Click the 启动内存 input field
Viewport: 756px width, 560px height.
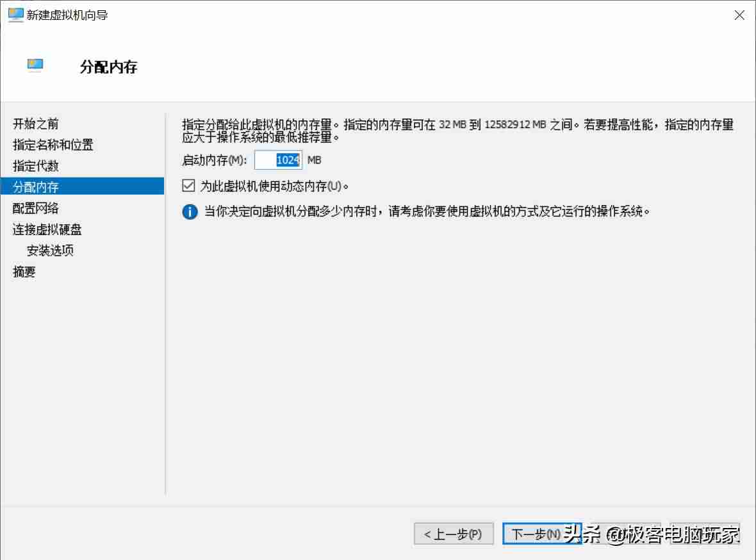click(x=278, y=160)
